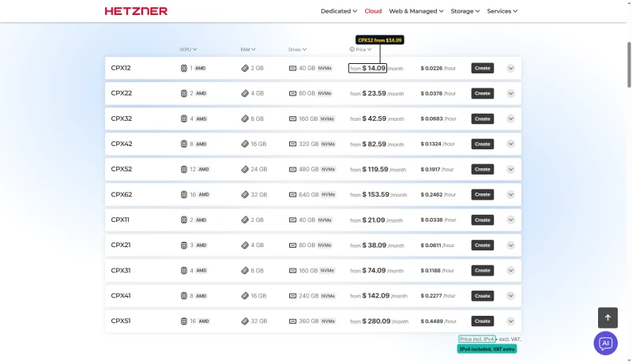Expand the CPX12 row details
Viewport: 632px width, 364px height.
point(510,68)
